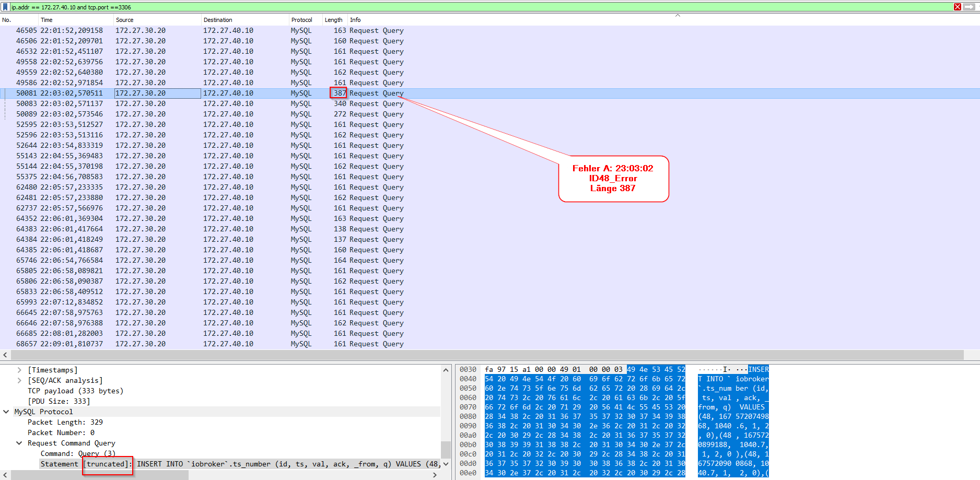The width and height of the screenshot is (980, 480).
Task: Click the Request Command Query label
Action: (x=72, y=443)
